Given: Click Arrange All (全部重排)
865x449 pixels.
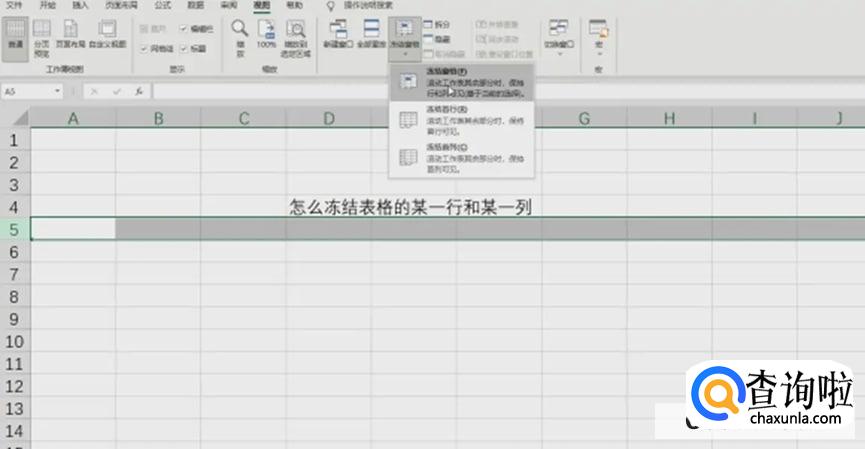Looking at the screenshot, I should [x=371, y=35].
